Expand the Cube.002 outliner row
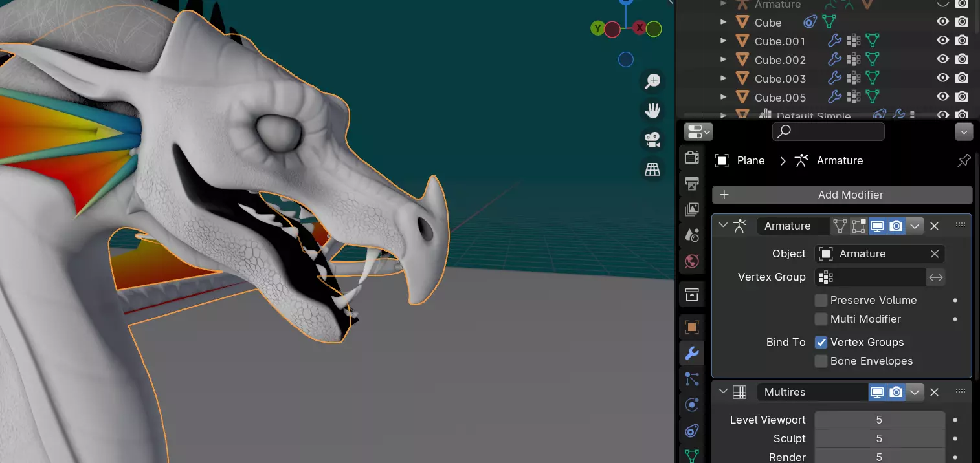 (x=724, y=59)
